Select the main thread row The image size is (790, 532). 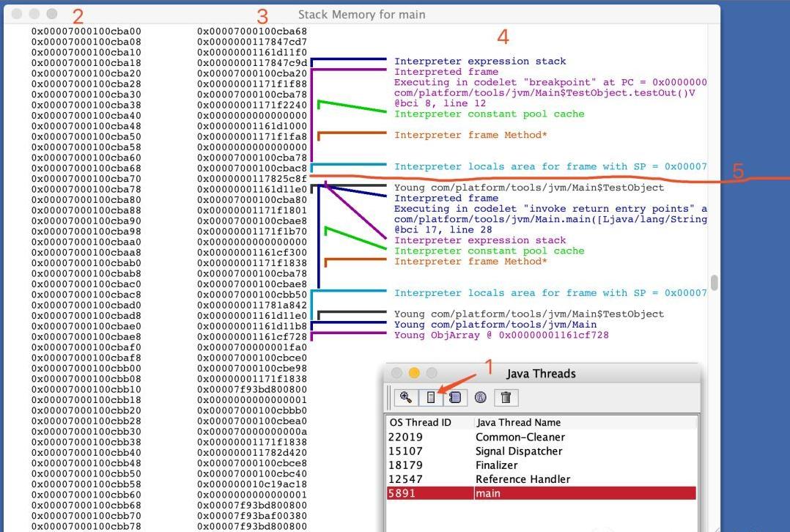click(x=541, y=493)
